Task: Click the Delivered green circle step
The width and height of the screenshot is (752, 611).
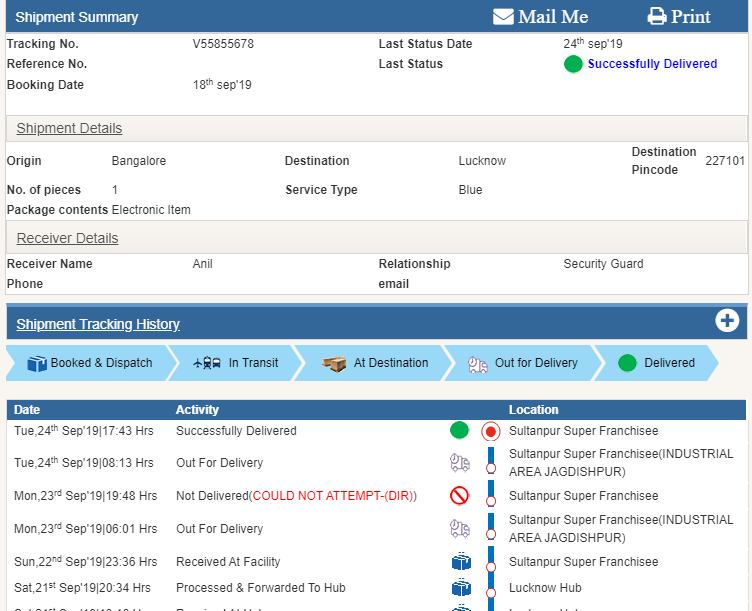Action: [627, 363]
